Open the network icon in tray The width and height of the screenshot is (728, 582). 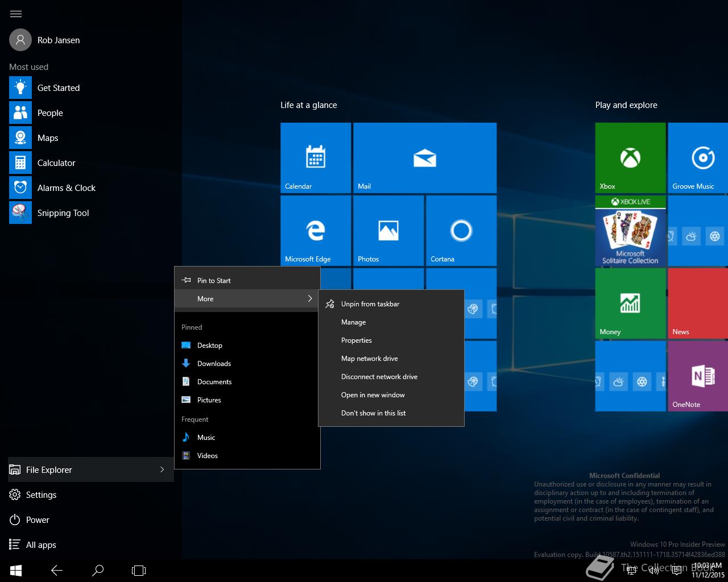[x=631, y=570]
